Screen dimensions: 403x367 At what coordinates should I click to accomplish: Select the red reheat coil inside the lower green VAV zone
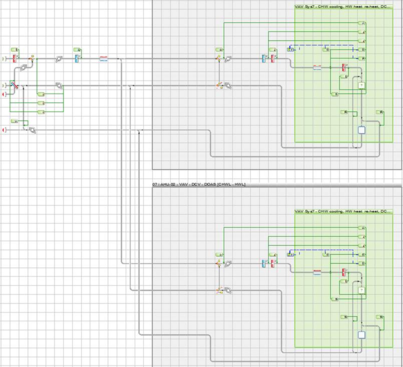344,273
